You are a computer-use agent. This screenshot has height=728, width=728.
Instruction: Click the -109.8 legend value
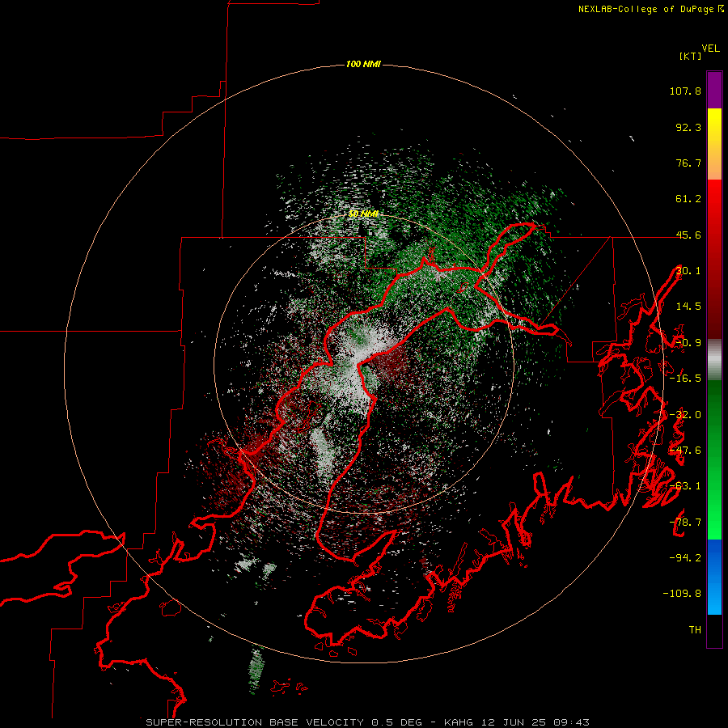click(x=682, y=594)
